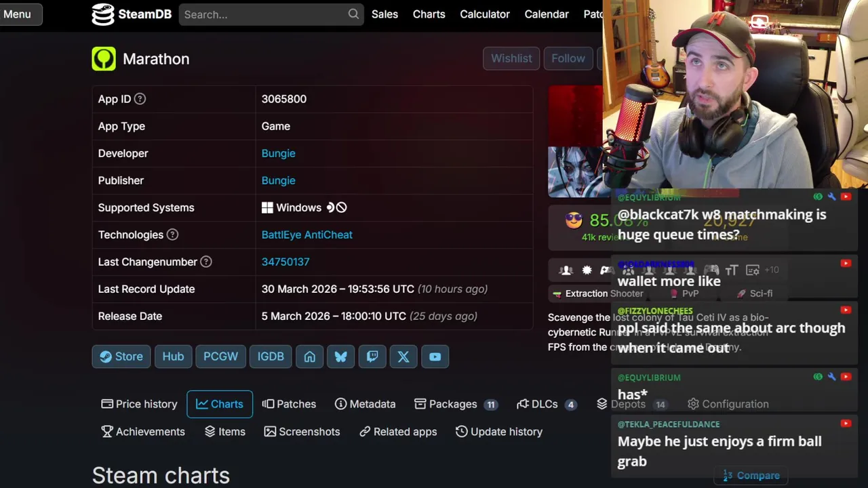868x488 pixels.
Task: Click the sunglasses emoji rating icon
Action: pos(574,220)
